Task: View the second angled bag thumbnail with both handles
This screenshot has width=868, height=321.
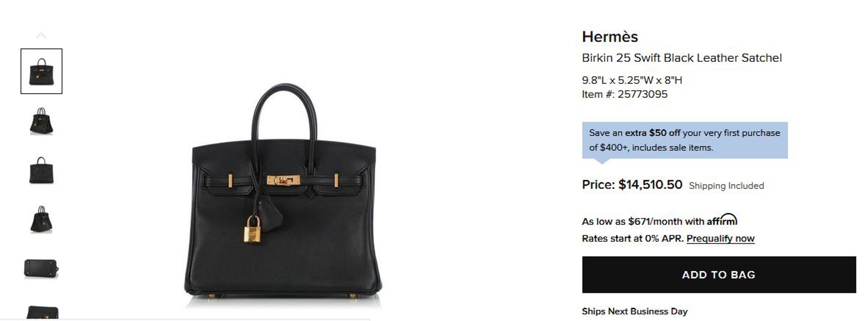Action: pyautogui.click(x=41, y=121)
